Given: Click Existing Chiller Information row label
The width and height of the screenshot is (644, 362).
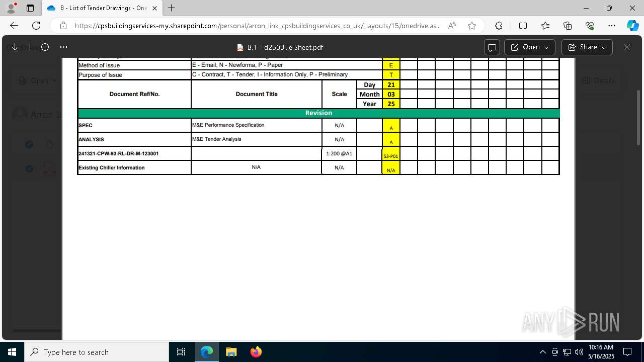Looking at the screenshot, I should (x=112, y=167).
